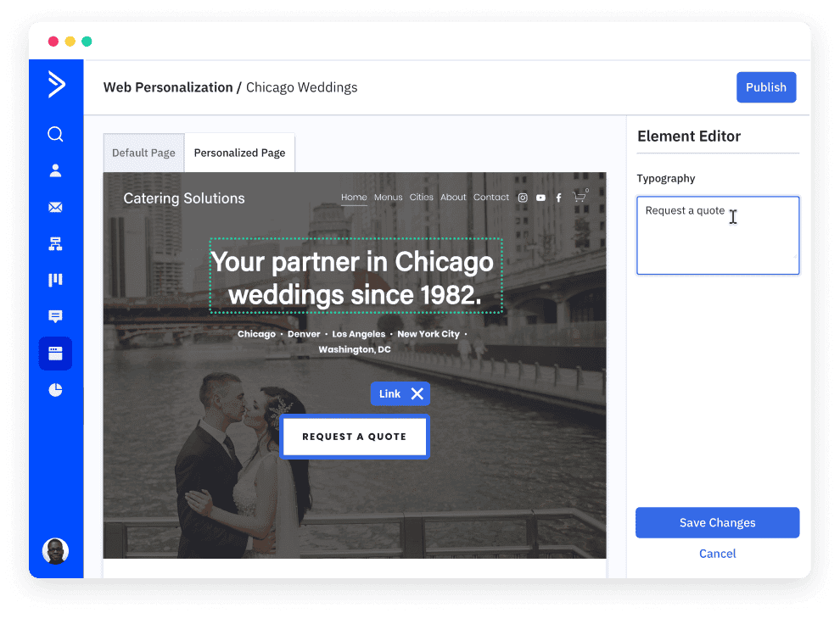Remove the link using the X icon

click(416, 393)
